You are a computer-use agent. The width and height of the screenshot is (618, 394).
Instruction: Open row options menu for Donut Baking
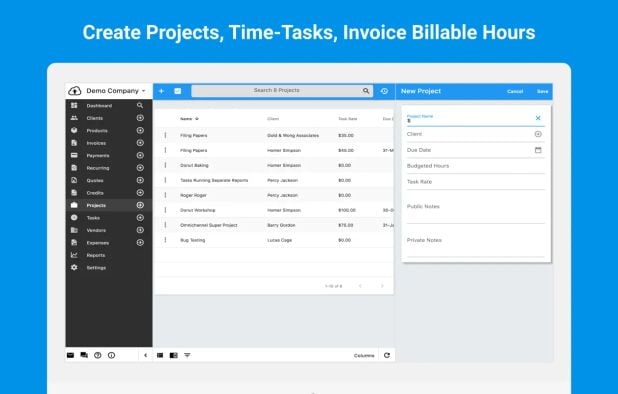pyautogui.click(x=165, y=165)
